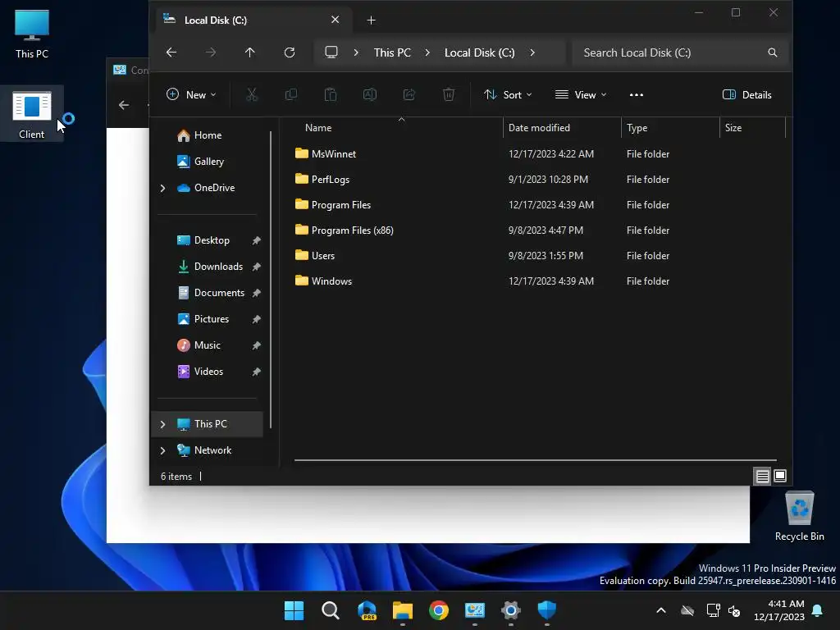Expand the OneDrive tree node
This screenshot has height=630, width=840.
pyautogui.click(x=163, y=188)
